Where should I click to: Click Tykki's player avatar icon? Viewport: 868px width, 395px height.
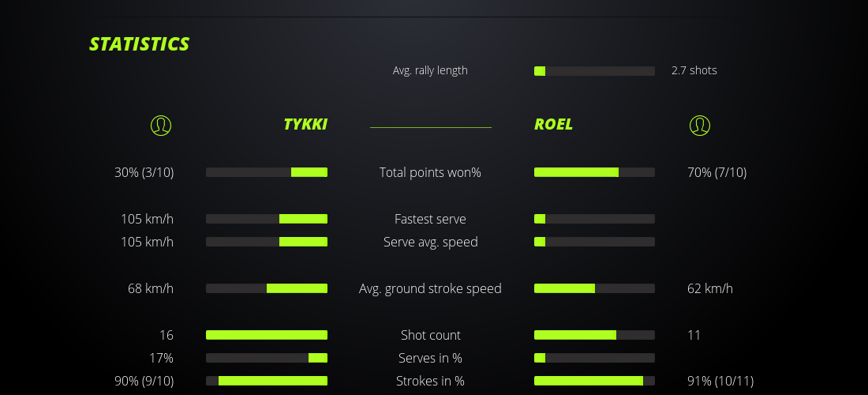click(160, 125)
